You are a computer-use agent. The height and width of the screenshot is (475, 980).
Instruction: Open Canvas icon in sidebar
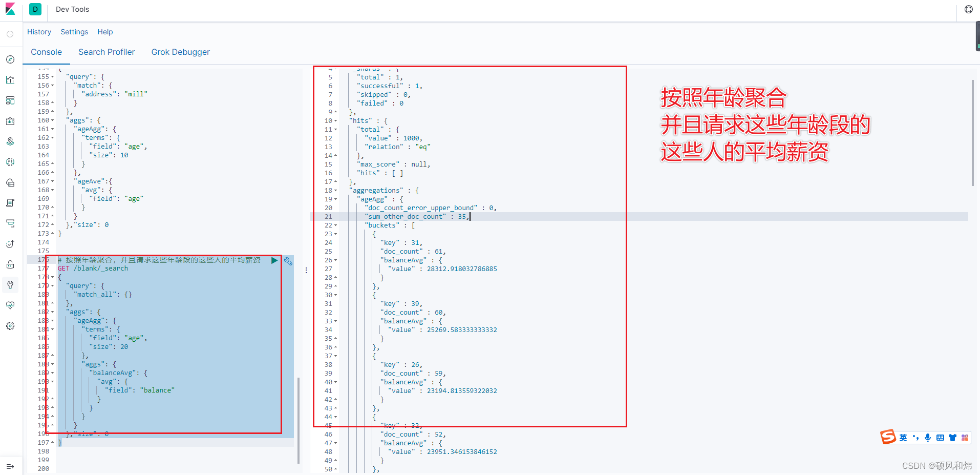coord(10,121)
